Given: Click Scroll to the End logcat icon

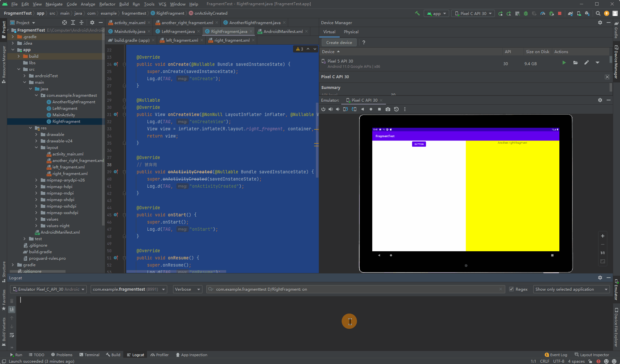Looking at the screenshot, I should [x=12, y=309].
